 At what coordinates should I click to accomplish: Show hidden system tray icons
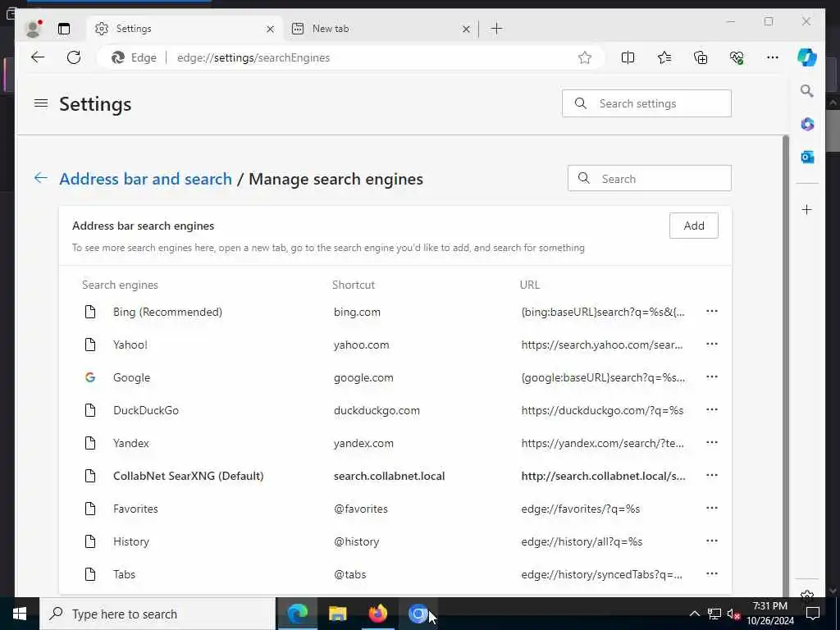point(694,614)
